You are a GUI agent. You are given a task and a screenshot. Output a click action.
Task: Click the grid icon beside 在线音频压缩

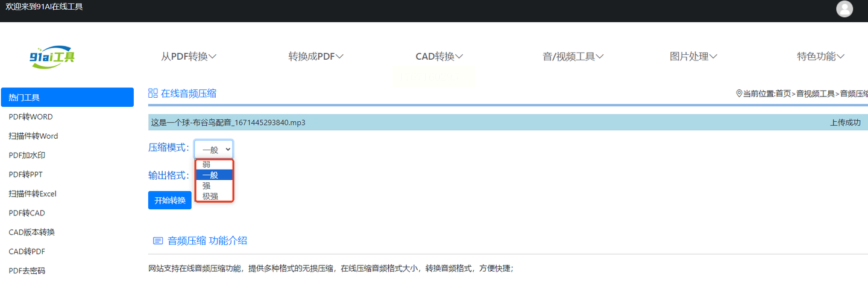pos(153,94)
